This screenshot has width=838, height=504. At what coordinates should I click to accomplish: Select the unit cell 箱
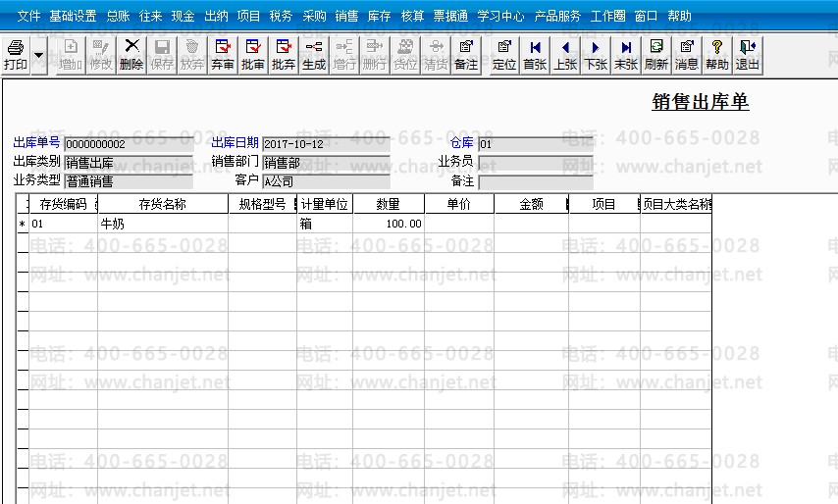click(325, 224)
